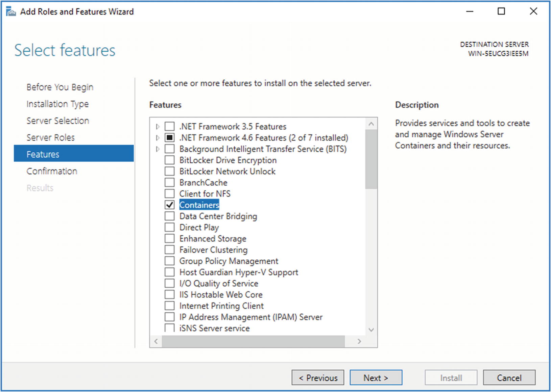Click the wizard icon in the title bar

coord(11,12)
